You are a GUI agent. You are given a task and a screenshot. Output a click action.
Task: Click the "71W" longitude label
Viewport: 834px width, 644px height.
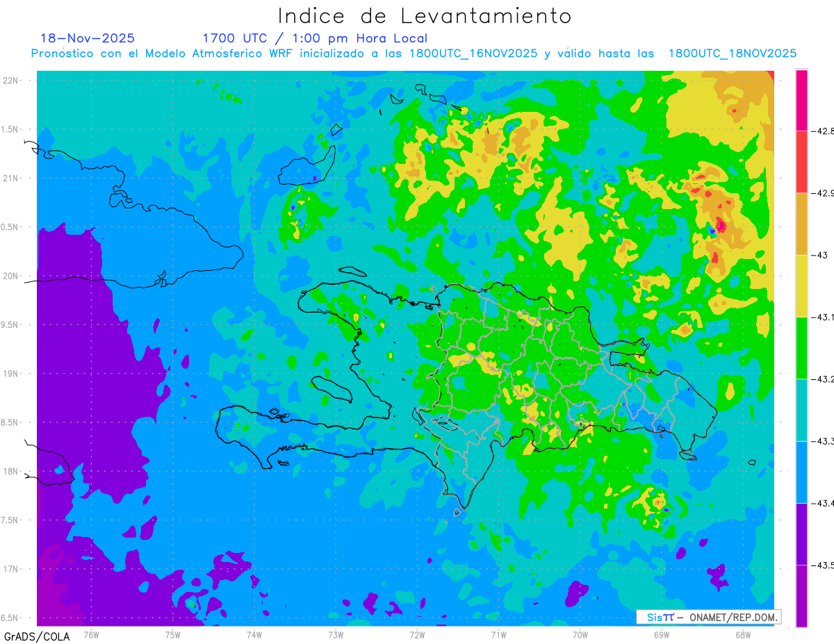click(498, 634)
